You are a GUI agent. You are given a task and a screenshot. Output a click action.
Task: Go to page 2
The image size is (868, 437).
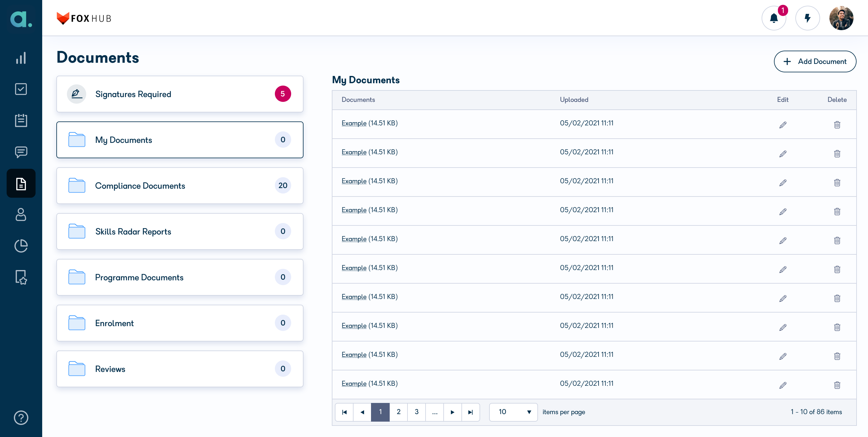[399, 412]
